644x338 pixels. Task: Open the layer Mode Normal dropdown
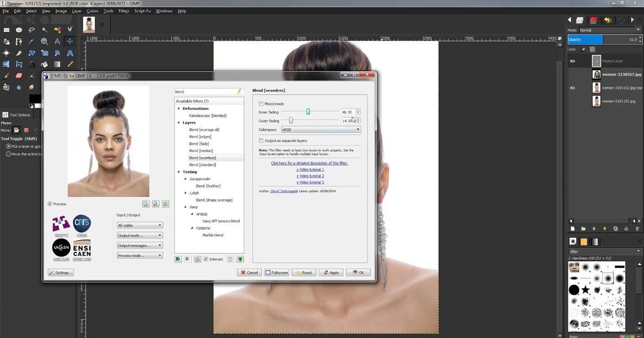610,30
